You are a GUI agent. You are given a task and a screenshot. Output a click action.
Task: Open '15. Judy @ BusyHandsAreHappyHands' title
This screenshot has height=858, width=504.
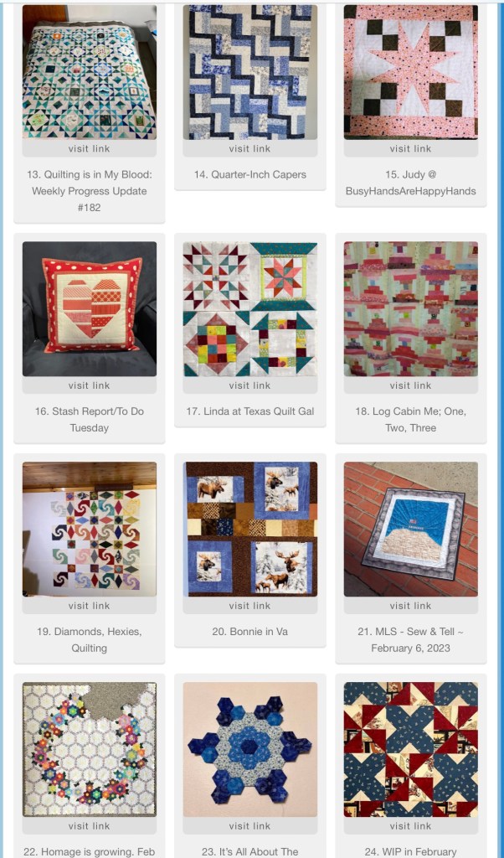point(410,183)
